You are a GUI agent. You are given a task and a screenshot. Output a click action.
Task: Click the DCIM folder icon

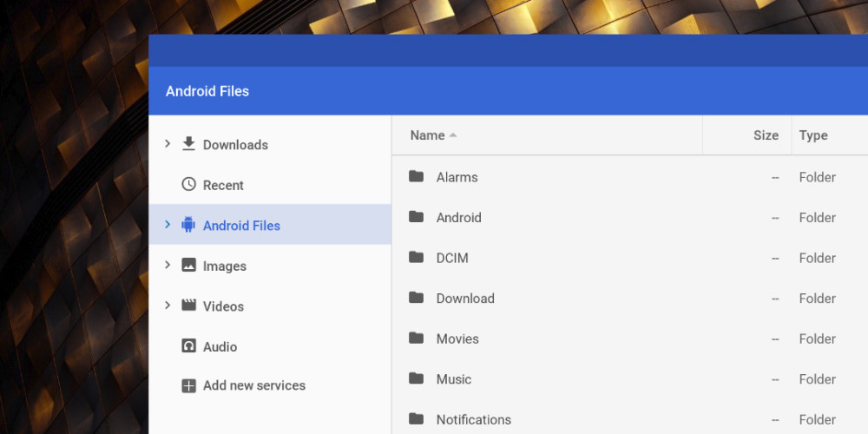click(x=417, y=258)
